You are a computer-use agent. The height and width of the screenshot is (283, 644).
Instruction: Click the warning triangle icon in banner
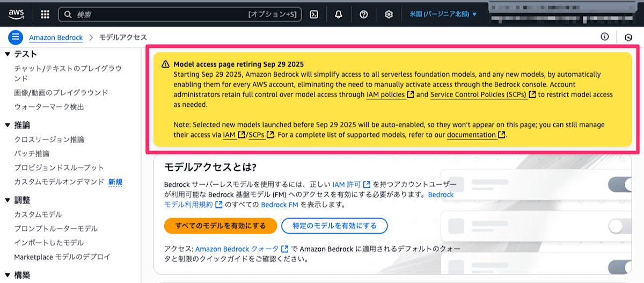point(166,64)
